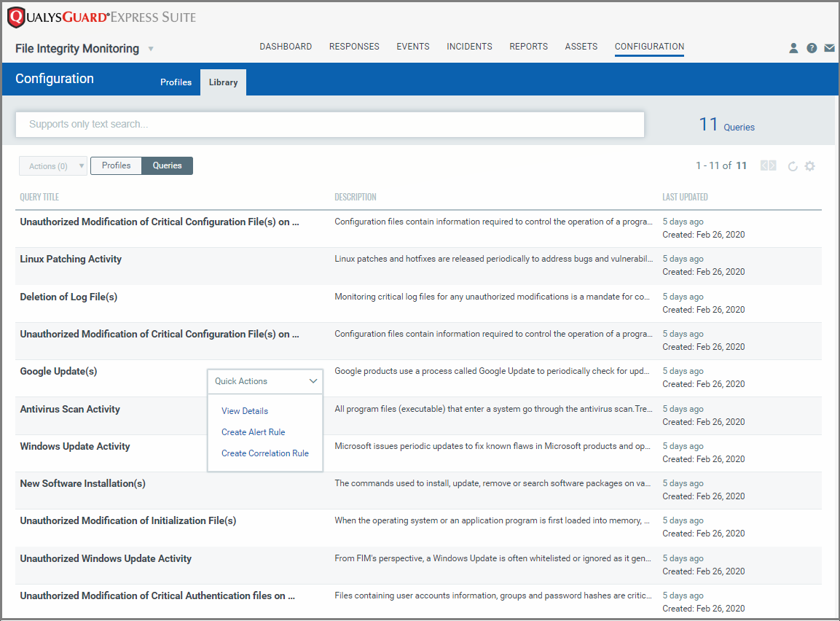Select the Deletion of Log File(s) query

[68, 297]
